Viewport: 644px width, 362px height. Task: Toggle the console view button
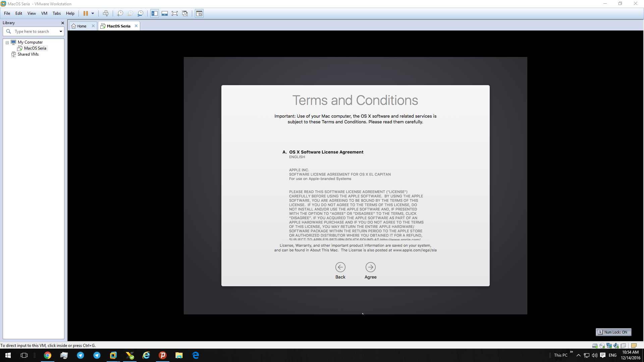(x=199, y=13)
